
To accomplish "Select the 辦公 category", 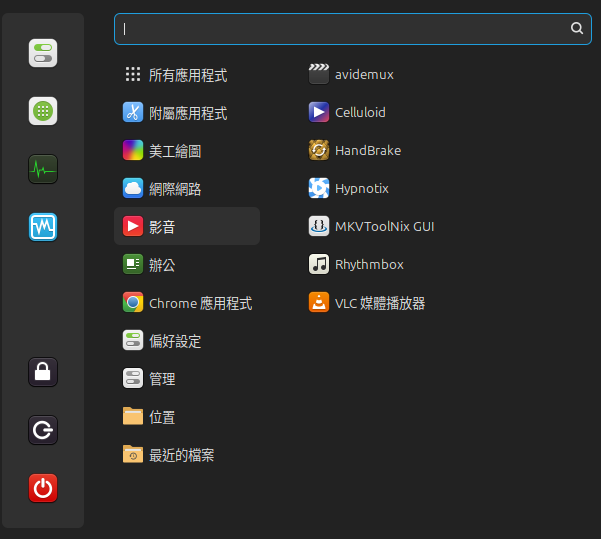I will 187,264.
